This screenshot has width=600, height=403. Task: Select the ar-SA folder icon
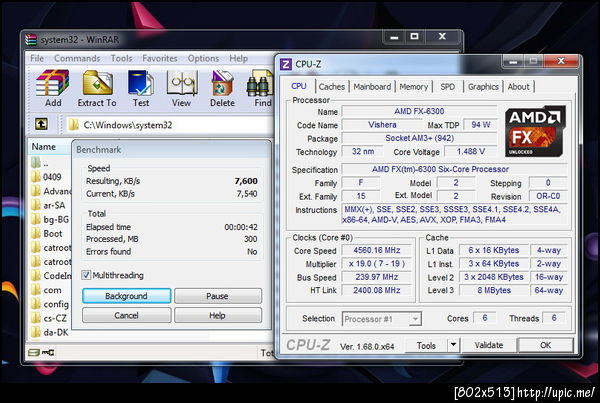tap(36, 205)
